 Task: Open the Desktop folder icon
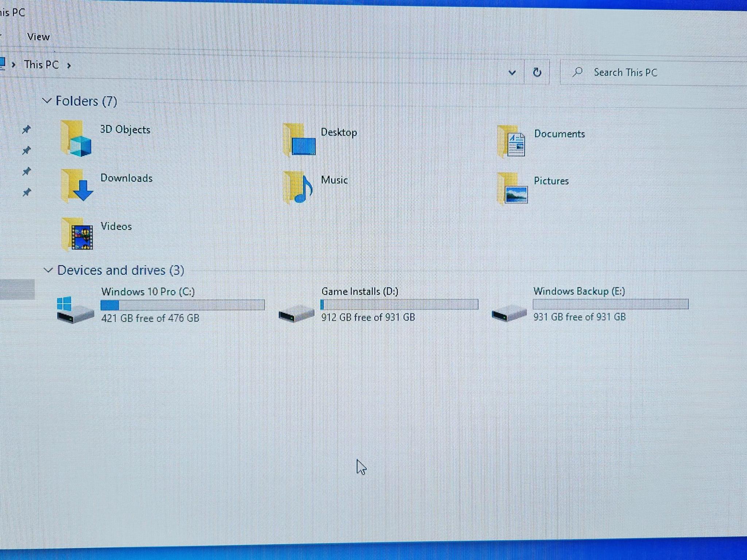(x=299, y=140)
